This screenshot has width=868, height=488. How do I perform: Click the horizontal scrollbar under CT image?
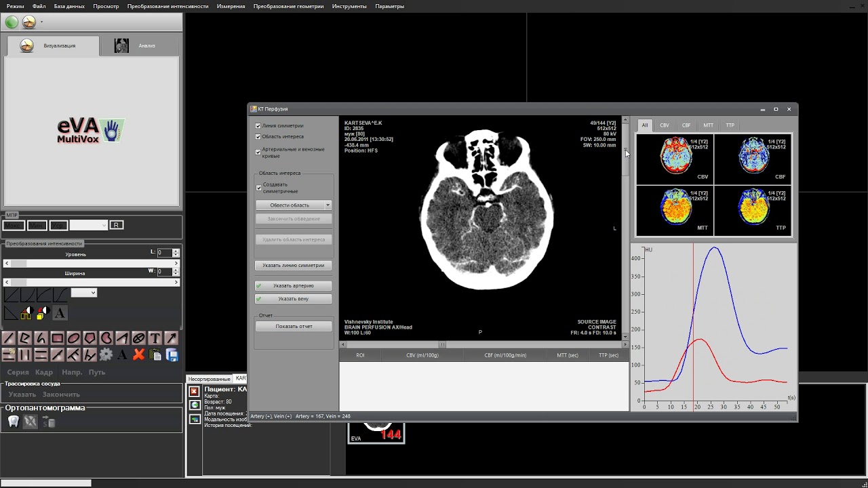484,345
